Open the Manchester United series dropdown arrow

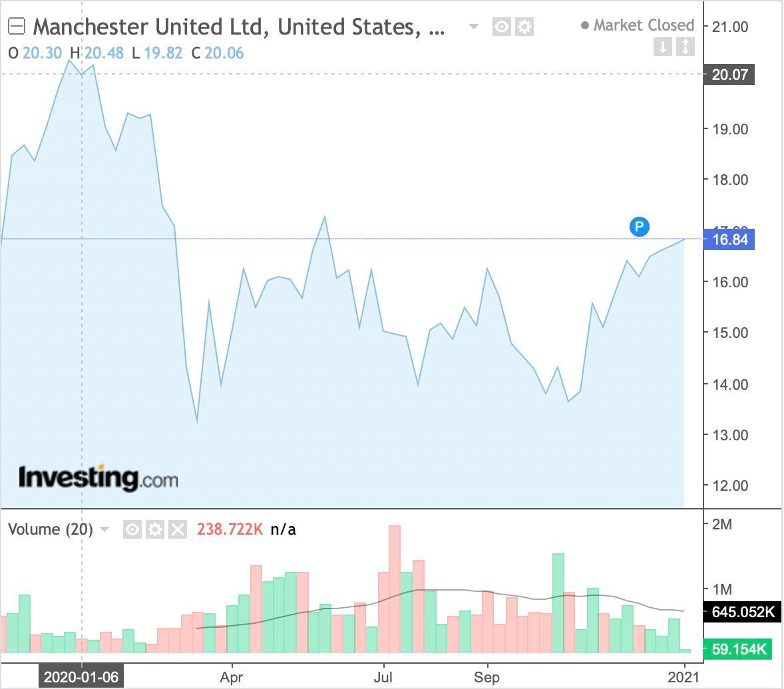474,27
